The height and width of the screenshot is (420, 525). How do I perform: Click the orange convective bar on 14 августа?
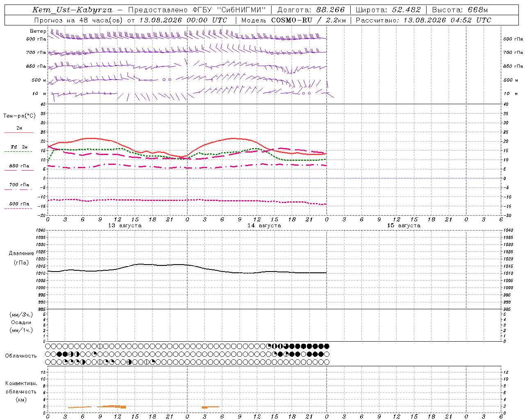coord(210,407)
